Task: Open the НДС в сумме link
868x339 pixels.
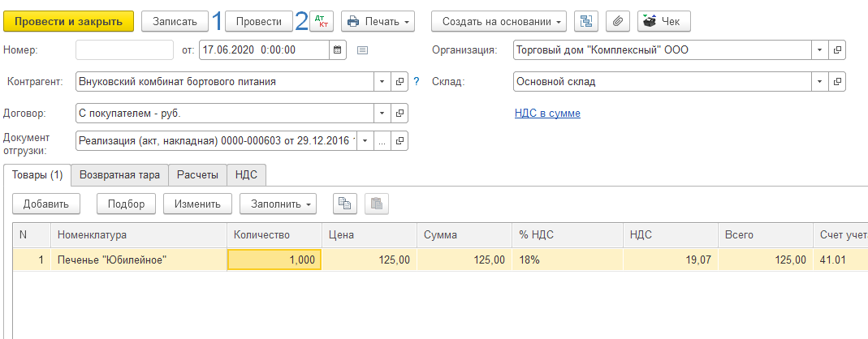Action: [547, 114]
